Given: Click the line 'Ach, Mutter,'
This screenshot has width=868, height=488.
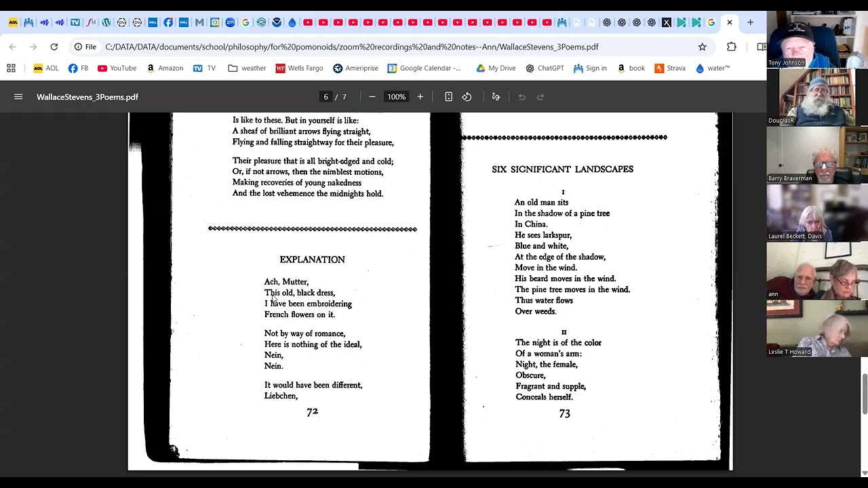Looking at the screenshot, I should pos(286,282).
